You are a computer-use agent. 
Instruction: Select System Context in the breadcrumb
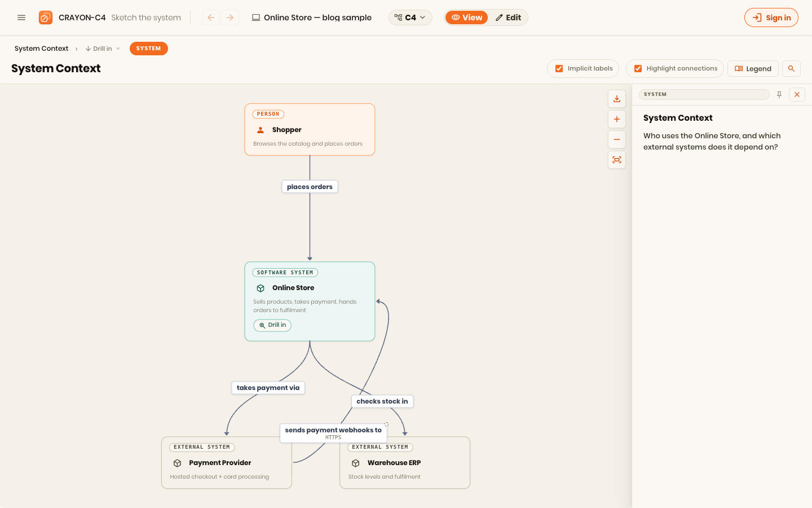(42, 49)
